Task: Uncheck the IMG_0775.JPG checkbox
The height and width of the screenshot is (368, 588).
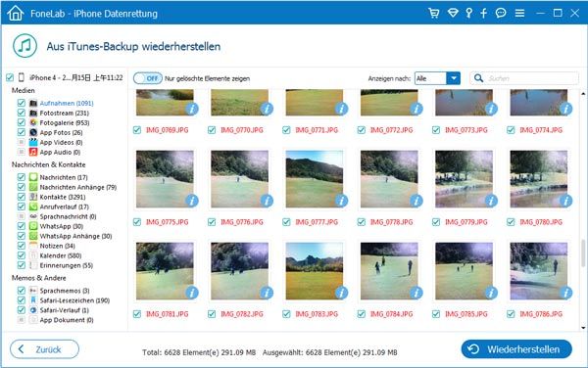Action: pos(137,222)
